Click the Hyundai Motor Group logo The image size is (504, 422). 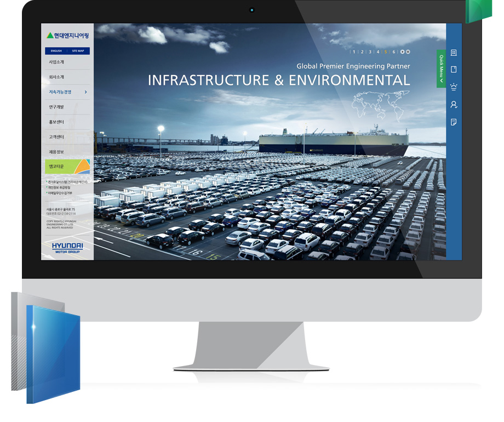(67, 248)
